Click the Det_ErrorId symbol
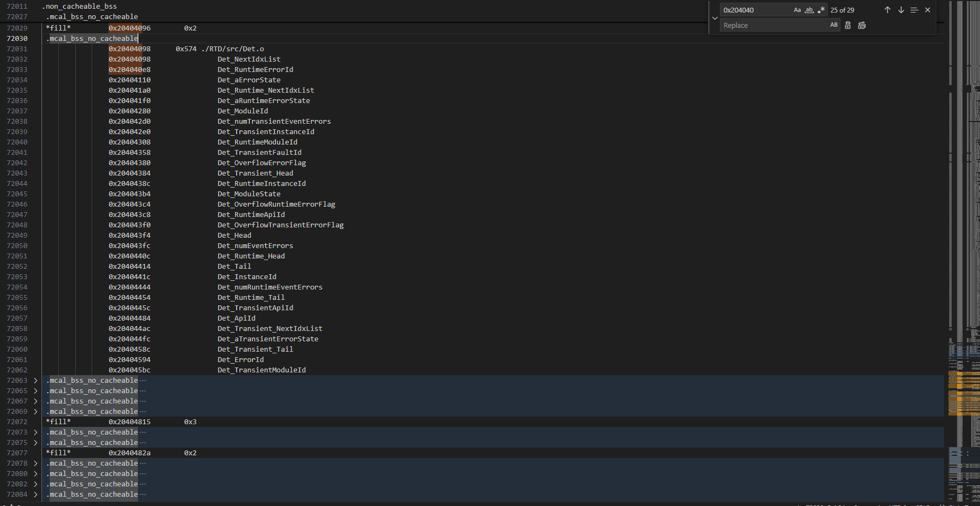980x506 pixels. [x=241, y=360]
